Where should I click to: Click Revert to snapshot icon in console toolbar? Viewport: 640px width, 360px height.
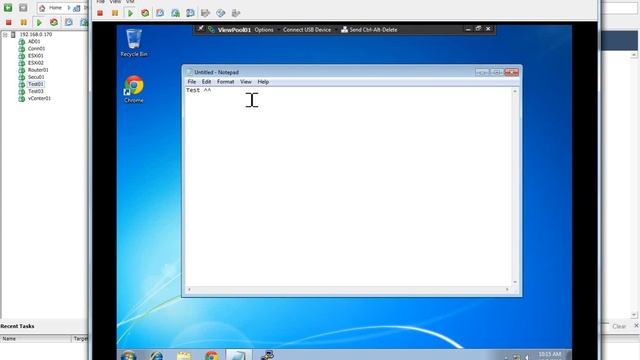(x=176, y=13)
